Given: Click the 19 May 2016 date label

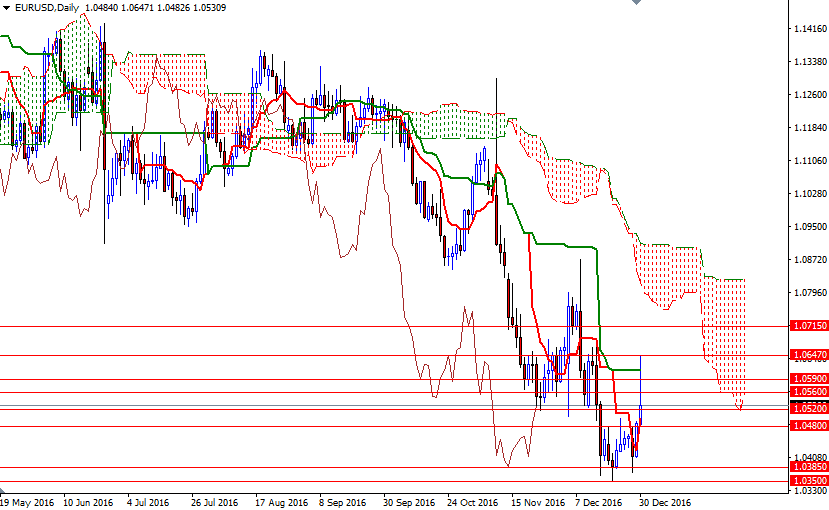Looking at the screenshot, I should (x=27, y=502).
